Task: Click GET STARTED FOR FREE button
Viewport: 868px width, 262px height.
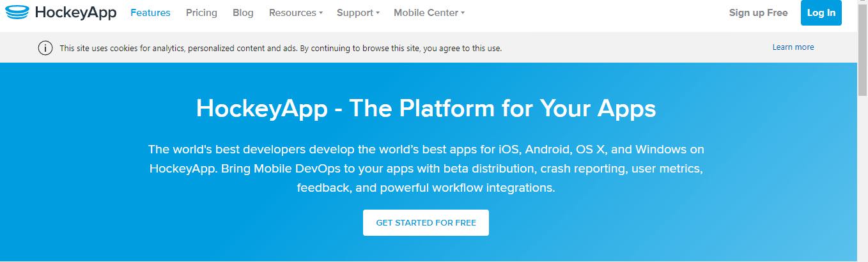Action: [426, 222]
